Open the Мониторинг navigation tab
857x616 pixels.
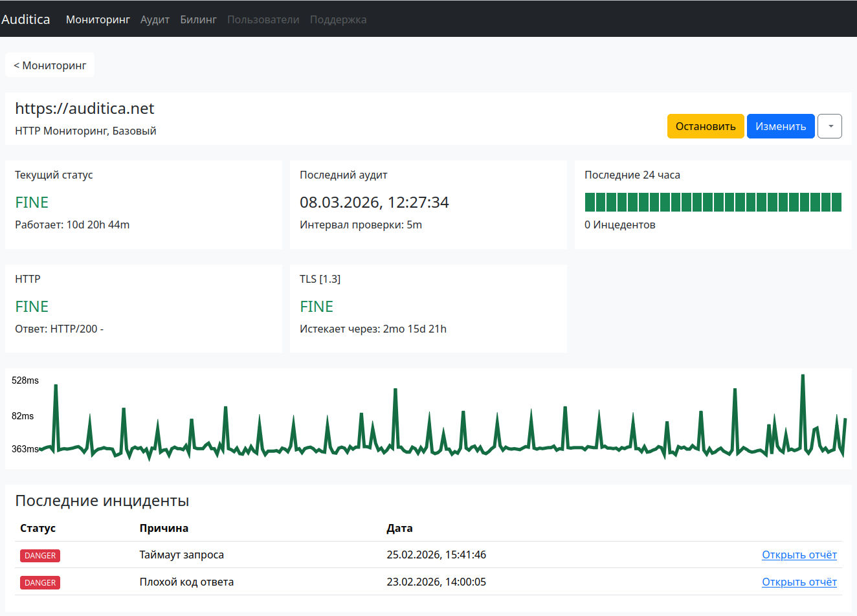98,19
